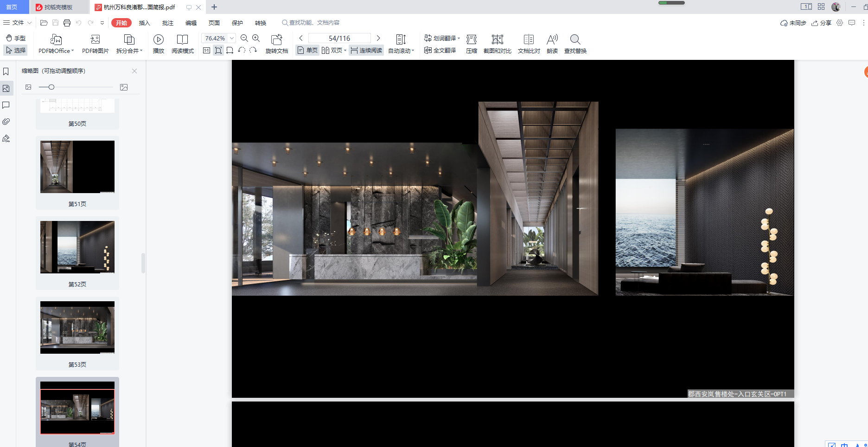This screenshot has height=447, width=868.
Task: Click fit width view icon
Action: pos(230,50)
